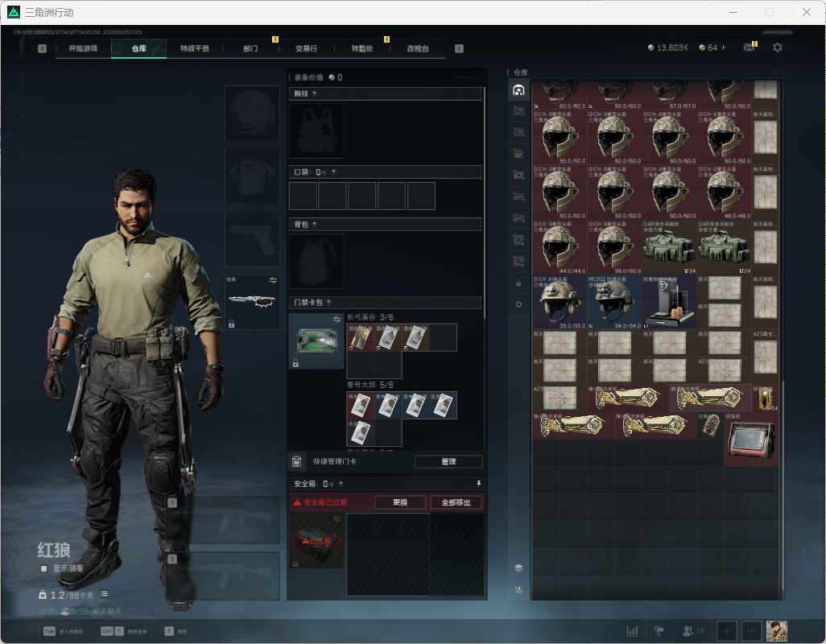Open the flag icon in bottom bar
This screenshot has width=826, height=644.
point(659,631)
